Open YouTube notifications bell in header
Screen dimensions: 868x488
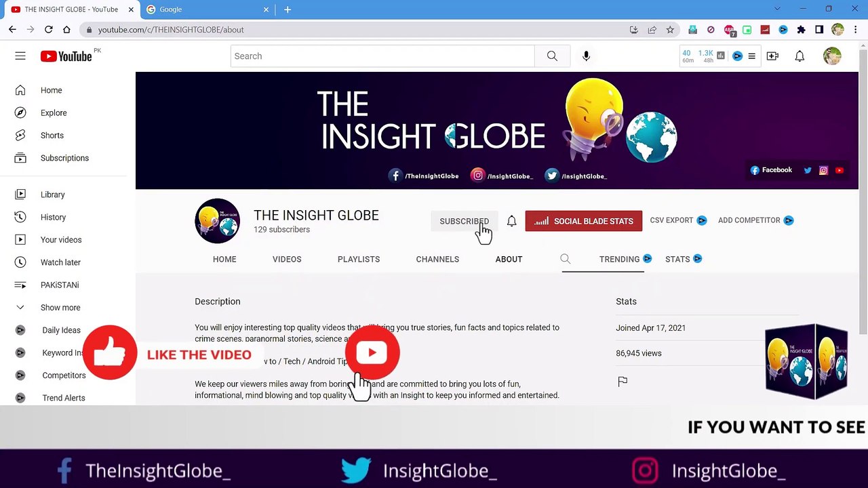coord(800,56)
